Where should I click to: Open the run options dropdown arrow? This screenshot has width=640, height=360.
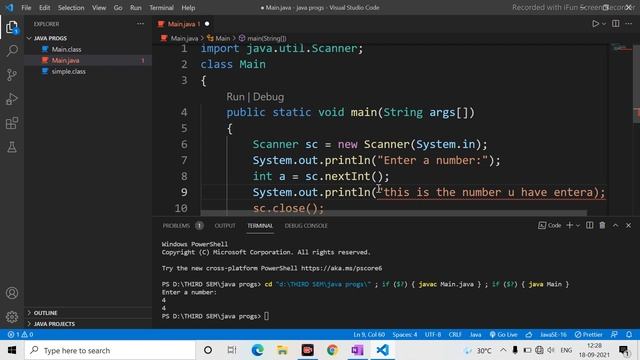pos(604,24)
